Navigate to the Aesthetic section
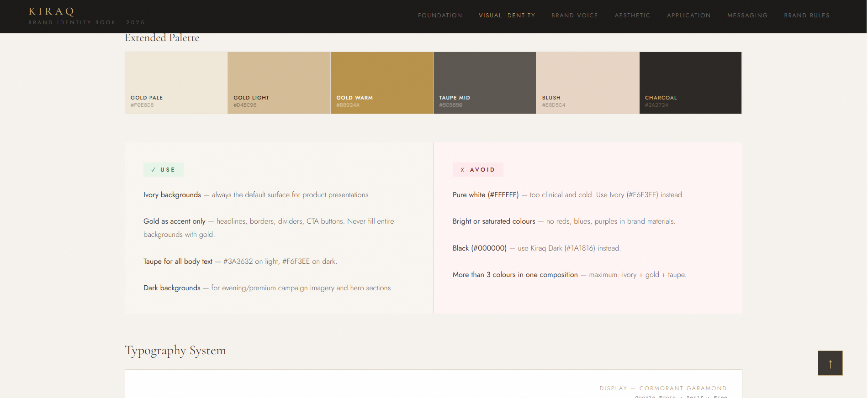 tap(632, 16)
